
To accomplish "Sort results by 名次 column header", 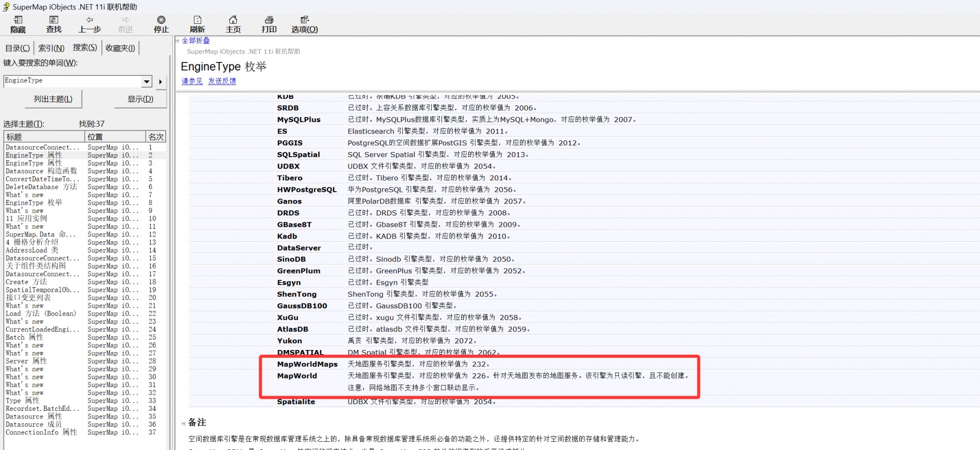I will (x=156, y=137).
